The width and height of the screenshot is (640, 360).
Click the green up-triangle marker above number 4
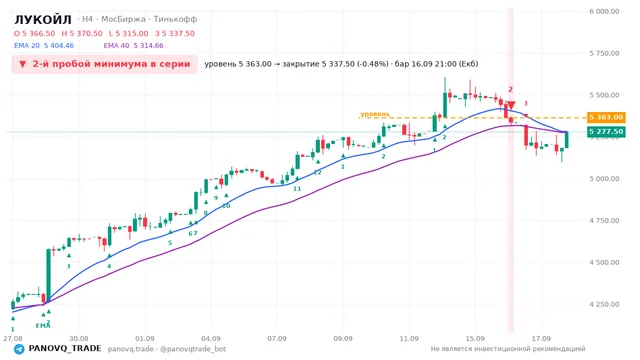109,256
